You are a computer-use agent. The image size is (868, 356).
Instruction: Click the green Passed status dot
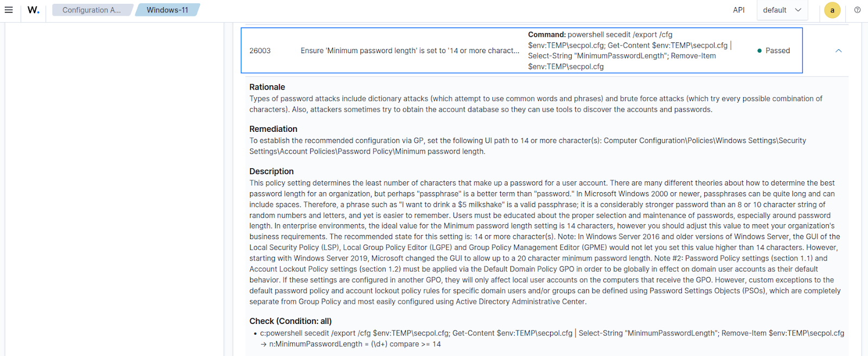[x=759, y=50]
